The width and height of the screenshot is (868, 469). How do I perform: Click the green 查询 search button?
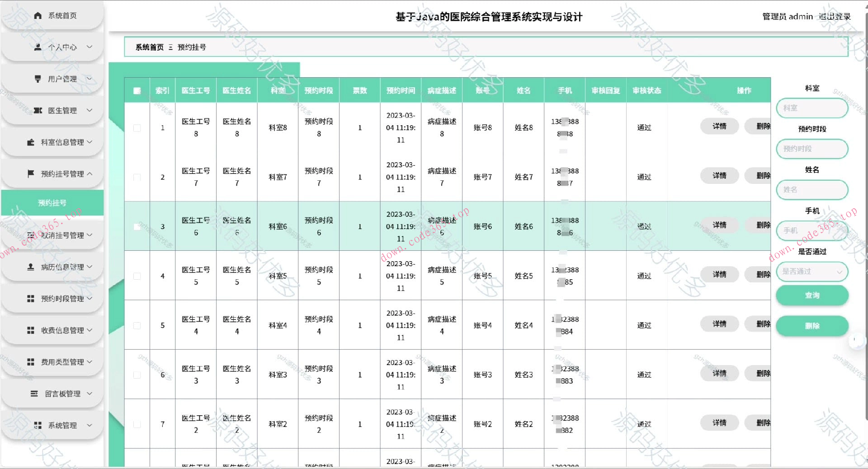click(x=812, y=295)
